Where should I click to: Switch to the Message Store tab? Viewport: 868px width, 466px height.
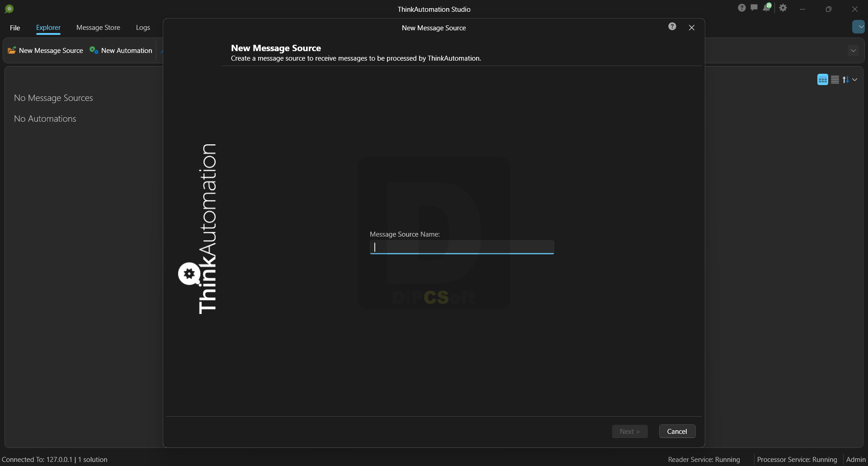coord(98,28)
